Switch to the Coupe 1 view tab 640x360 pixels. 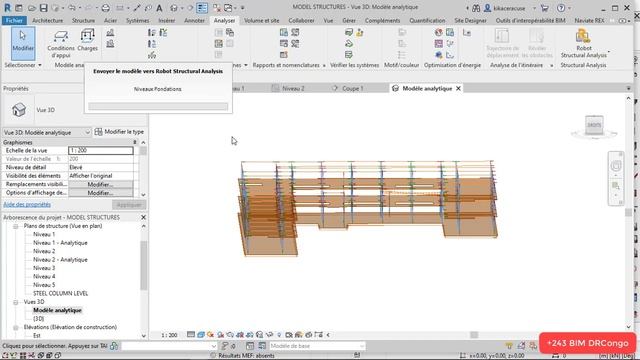point(353,88)
